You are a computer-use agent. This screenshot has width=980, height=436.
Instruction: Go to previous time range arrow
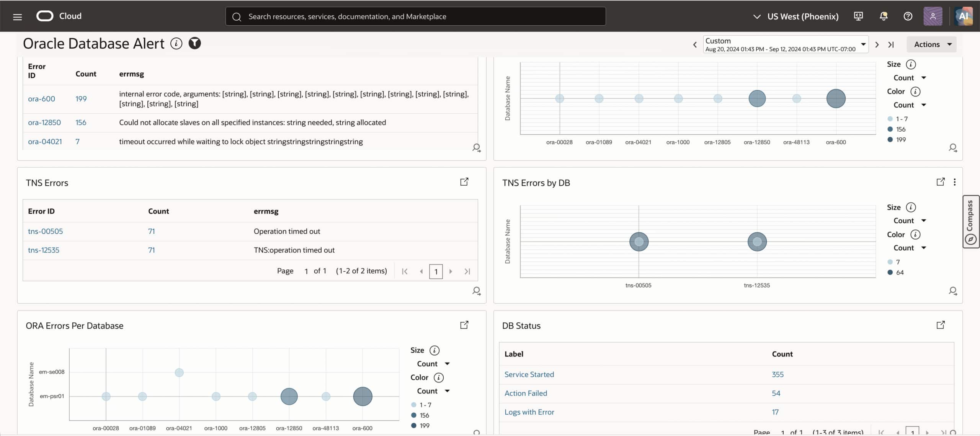point(695,45)
